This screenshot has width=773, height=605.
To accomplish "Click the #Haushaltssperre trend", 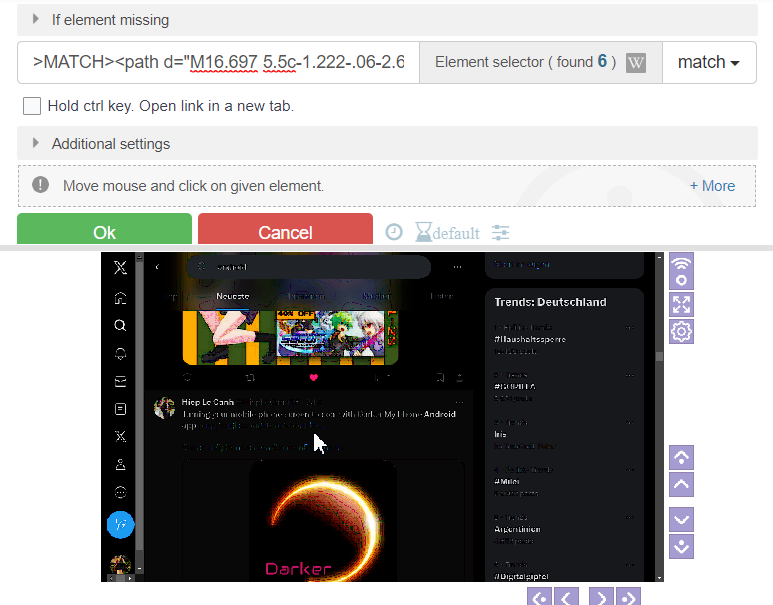I will tap(530, 339).
